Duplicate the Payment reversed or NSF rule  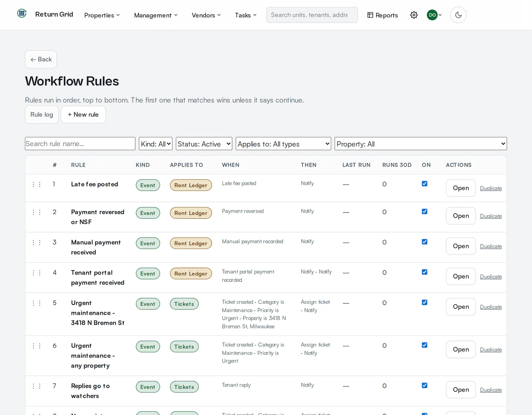click(x=491, y=216)
